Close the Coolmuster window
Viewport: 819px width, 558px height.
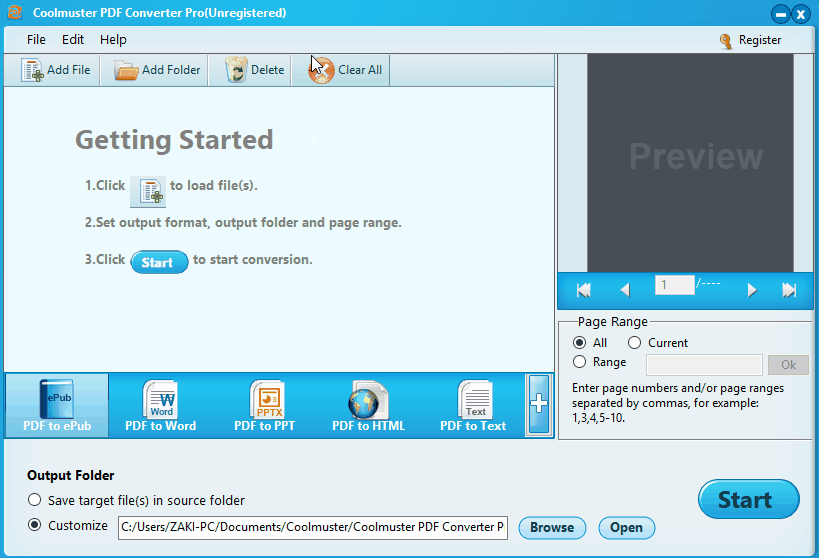(801, 14)
